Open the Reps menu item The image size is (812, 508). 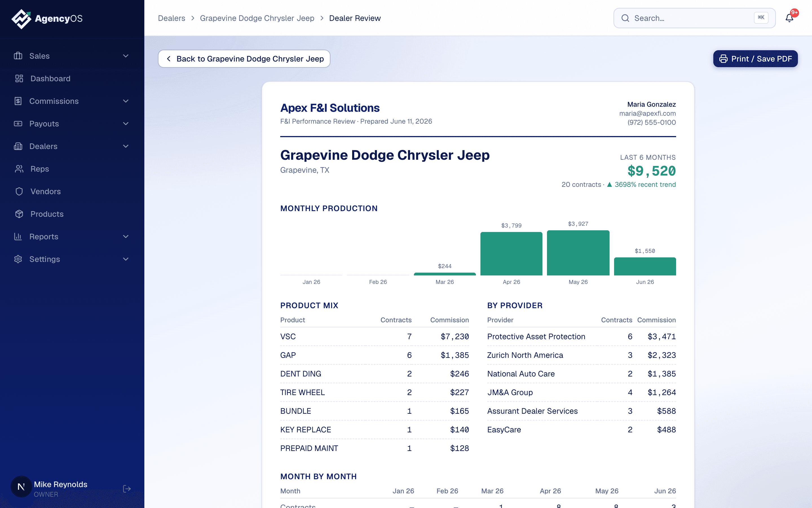click(72, 169)
